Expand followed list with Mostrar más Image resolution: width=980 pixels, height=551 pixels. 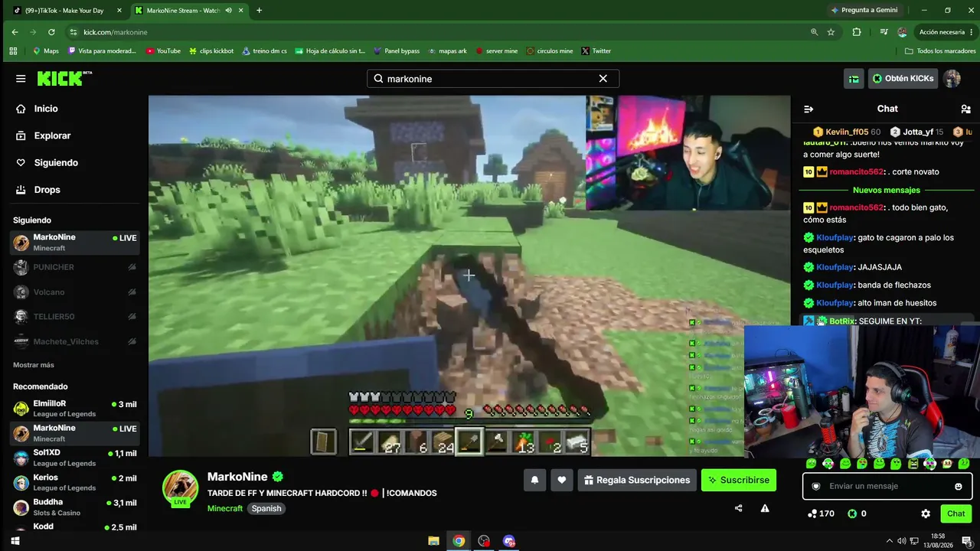(34, 365)
